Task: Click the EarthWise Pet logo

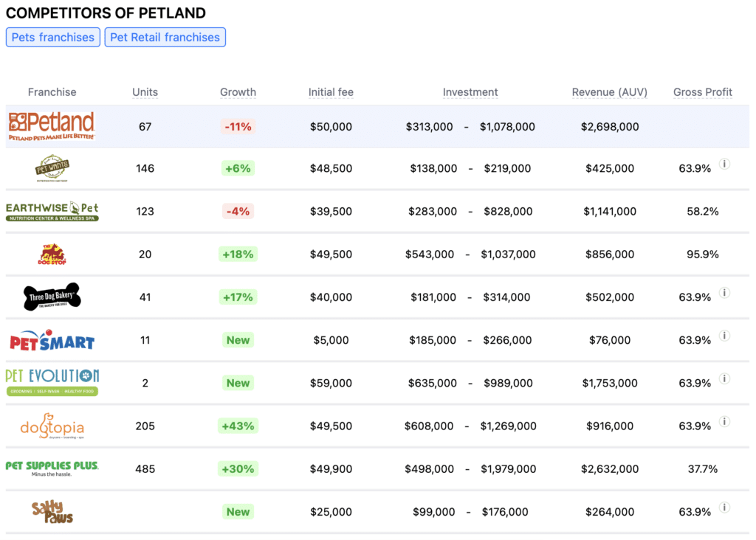Action: pyautogui.click(x=52, y=211)
